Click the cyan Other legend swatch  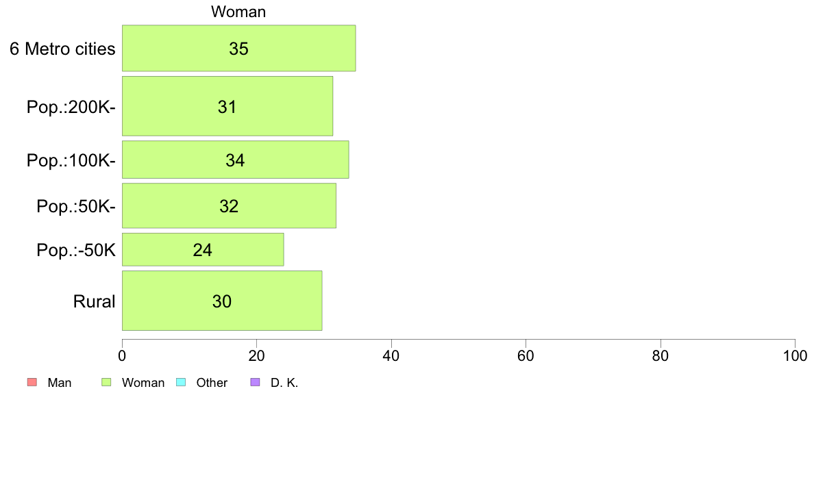pos(181,383)
